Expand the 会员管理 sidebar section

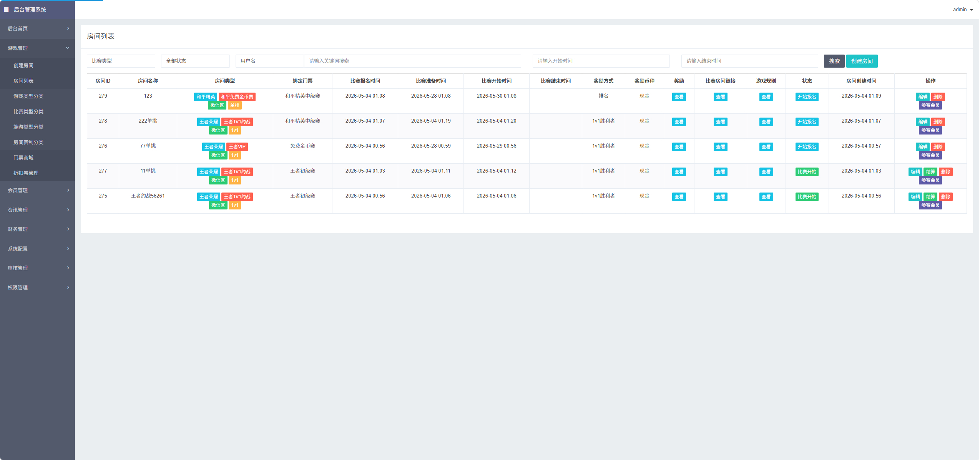[x=37, y=190]
